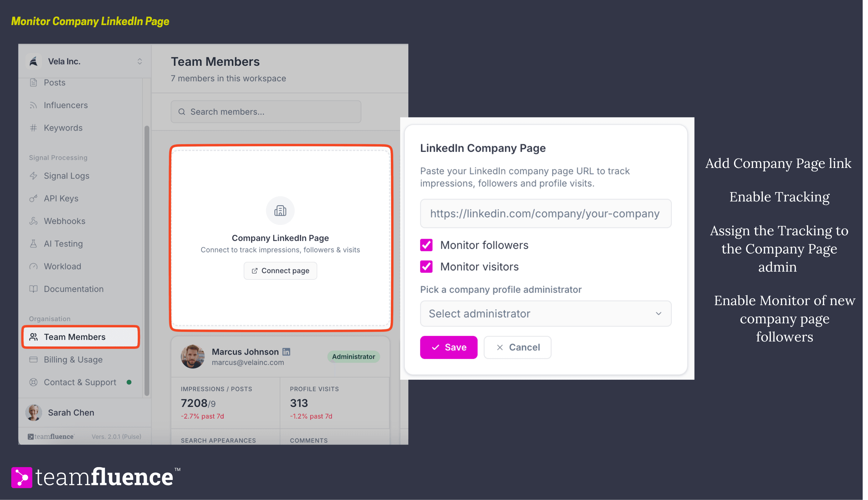Click the Webhooks icon in sidebar
This screenshot has height=500, width=868.
[x=33, y=221]
